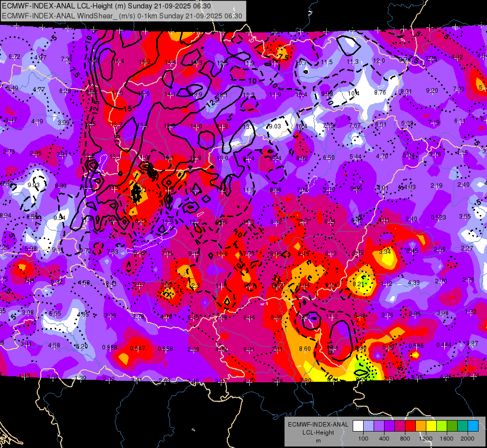Viewport: 487px width, 448px height.
Task: Click the grid value 5.20
Action: click(82, 346)
